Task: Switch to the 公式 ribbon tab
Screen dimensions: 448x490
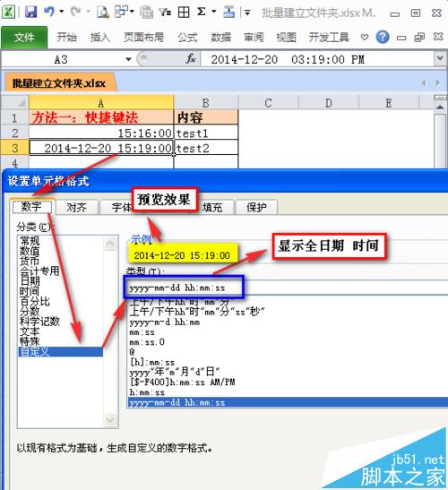Action: [x=187, y=38]
